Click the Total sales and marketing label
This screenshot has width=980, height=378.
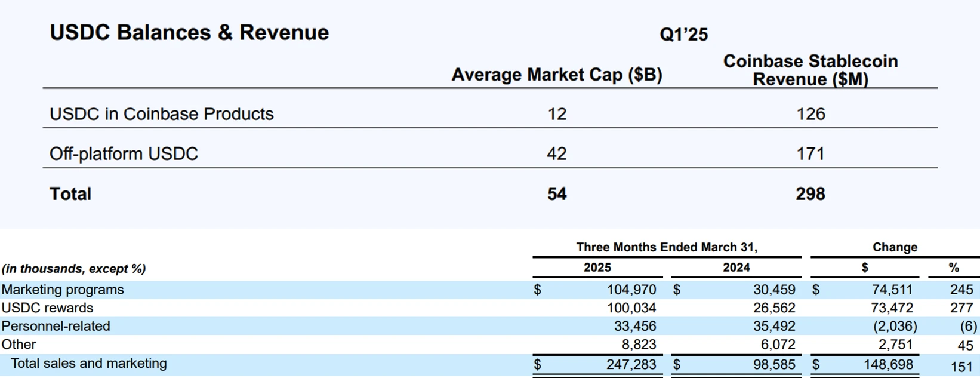[88, 364]
